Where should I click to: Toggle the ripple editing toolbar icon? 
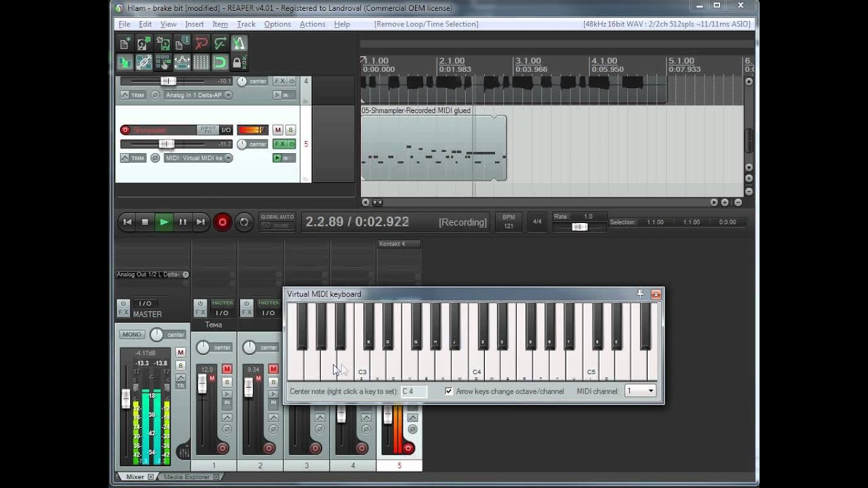(x=163, y=62)
